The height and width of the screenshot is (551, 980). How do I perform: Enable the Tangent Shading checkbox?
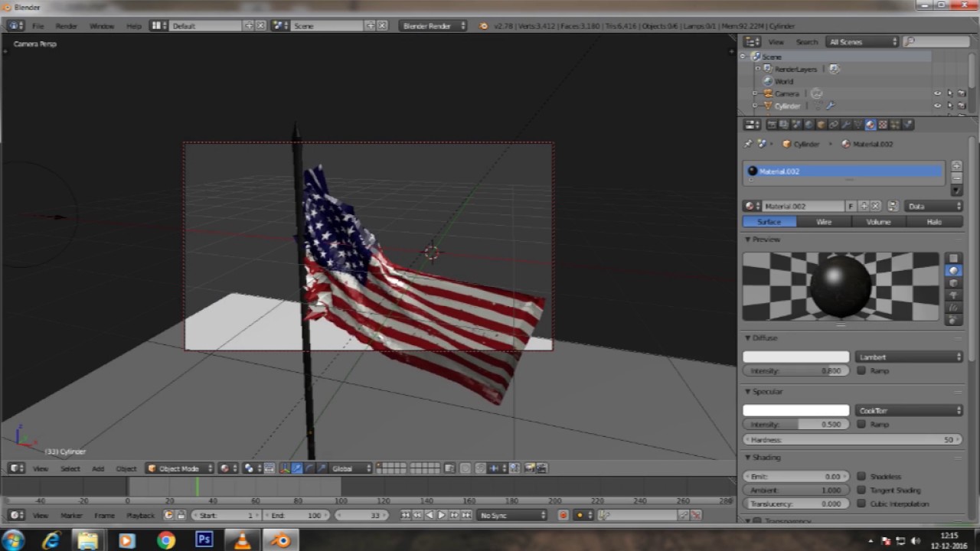861,490
